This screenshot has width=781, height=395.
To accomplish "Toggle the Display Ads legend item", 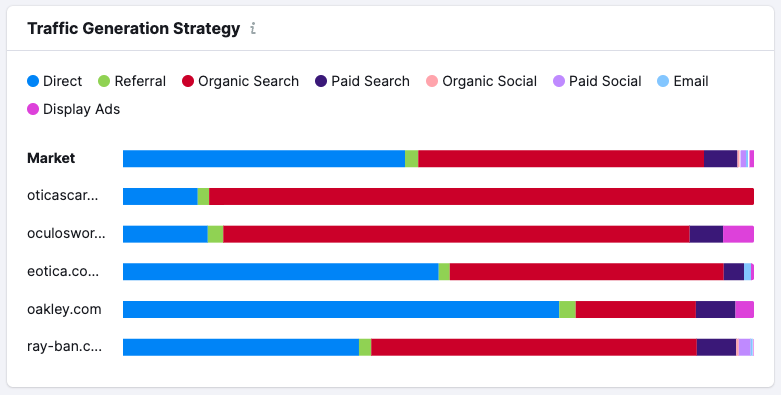I will coord(74,109).
